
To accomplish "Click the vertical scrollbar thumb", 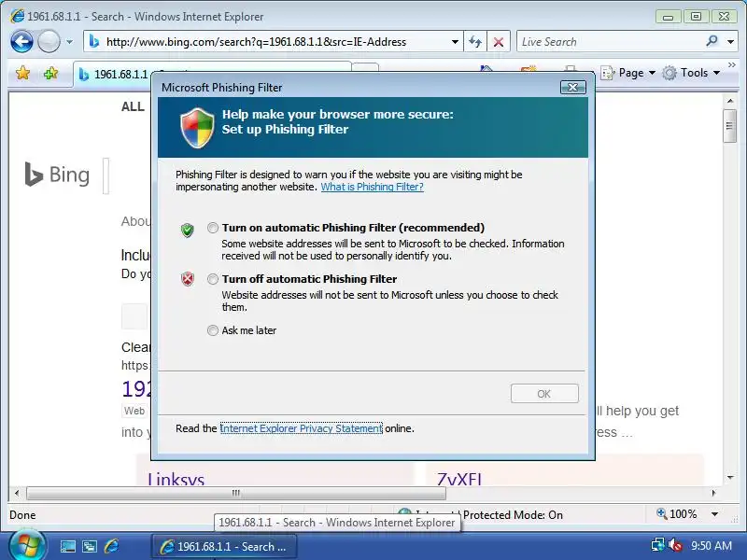I will pos(729,126).
